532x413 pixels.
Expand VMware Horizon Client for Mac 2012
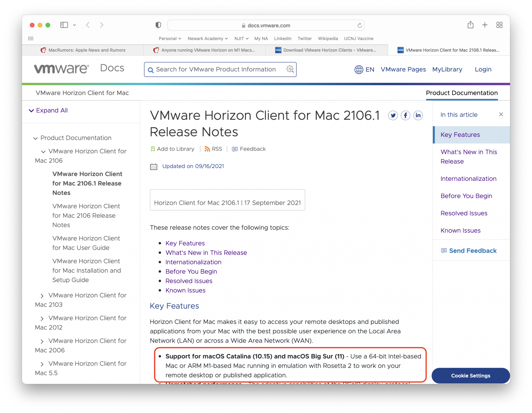42,318
